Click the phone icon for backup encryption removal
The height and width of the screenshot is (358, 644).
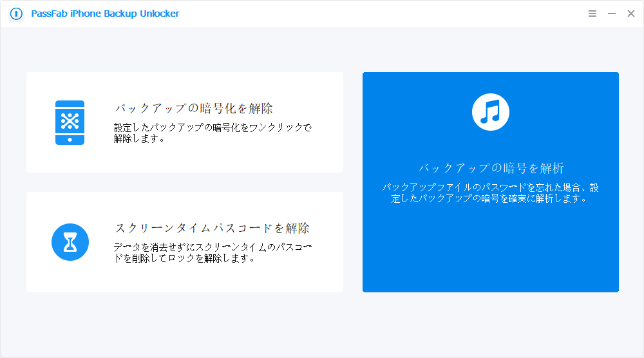(x=70, y=122)
